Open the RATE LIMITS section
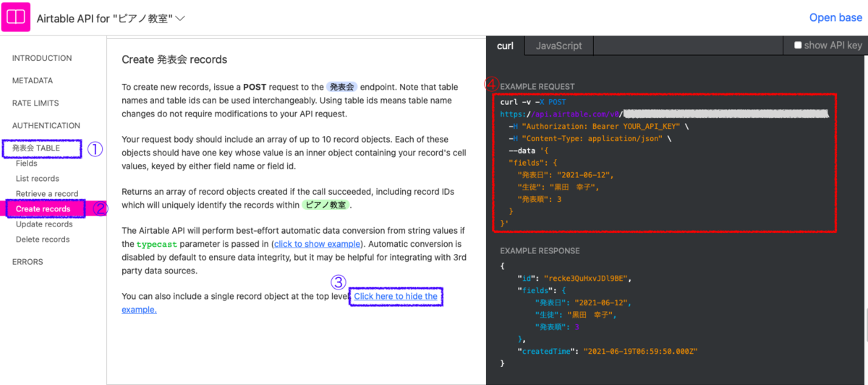The width and height of the screenshot is (868, 385). [35, 103]
